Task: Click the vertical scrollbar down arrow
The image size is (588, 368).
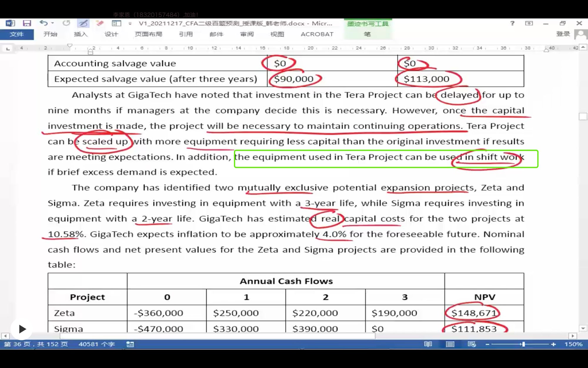Action: point(583,328)
